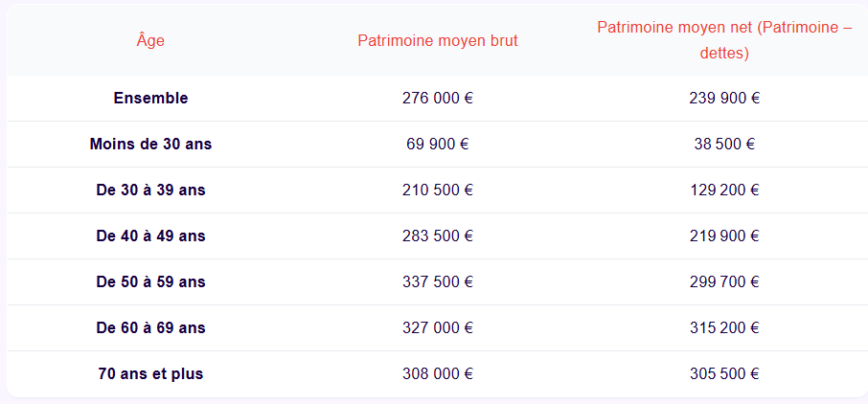Select the Patrimoine moyen brut header

tap(438, 41)
